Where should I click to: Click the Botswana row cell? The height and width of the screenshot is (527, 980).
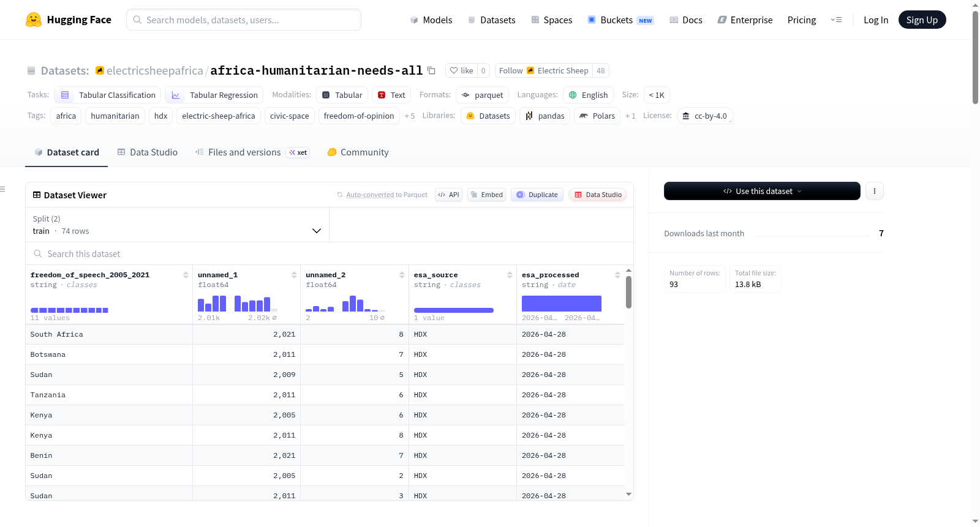click(x=109, y=354)
